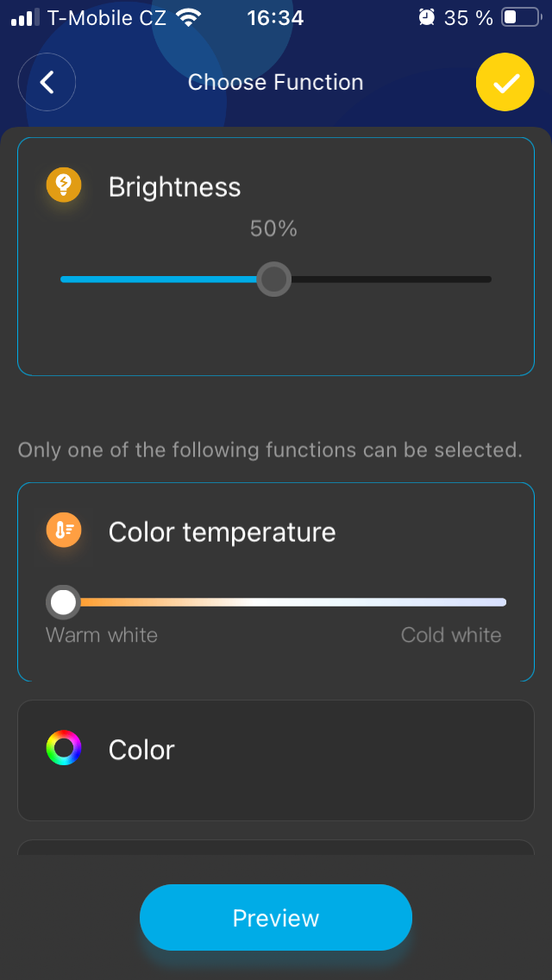Tap the 50% brightness value
The image size is (552, 980).
273,229
